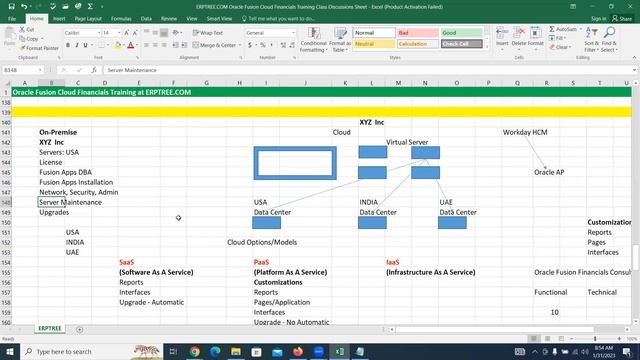Add a new sheet with the plus button
The width and height of the screenshot is (640, 360).
tap(80, 329)
